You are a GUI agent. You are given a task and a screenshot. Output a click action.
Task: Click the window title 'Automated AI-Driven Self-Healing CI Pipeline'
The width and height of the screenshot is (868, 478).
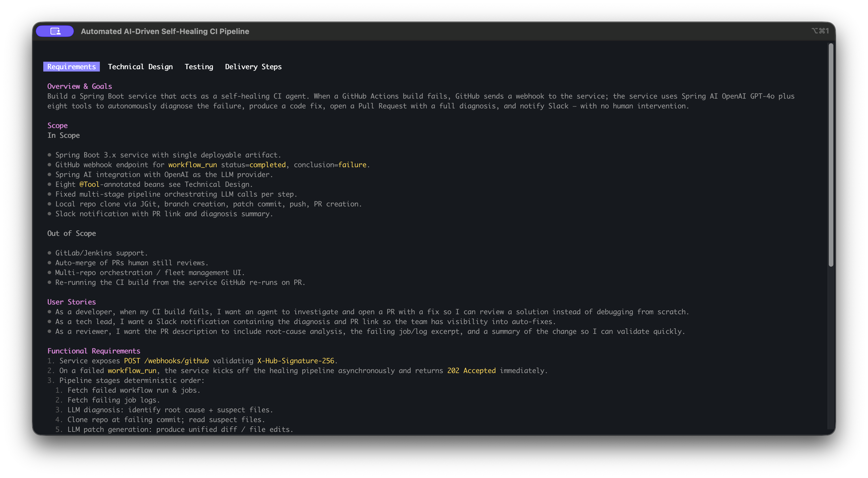click(x=165, y=31)
